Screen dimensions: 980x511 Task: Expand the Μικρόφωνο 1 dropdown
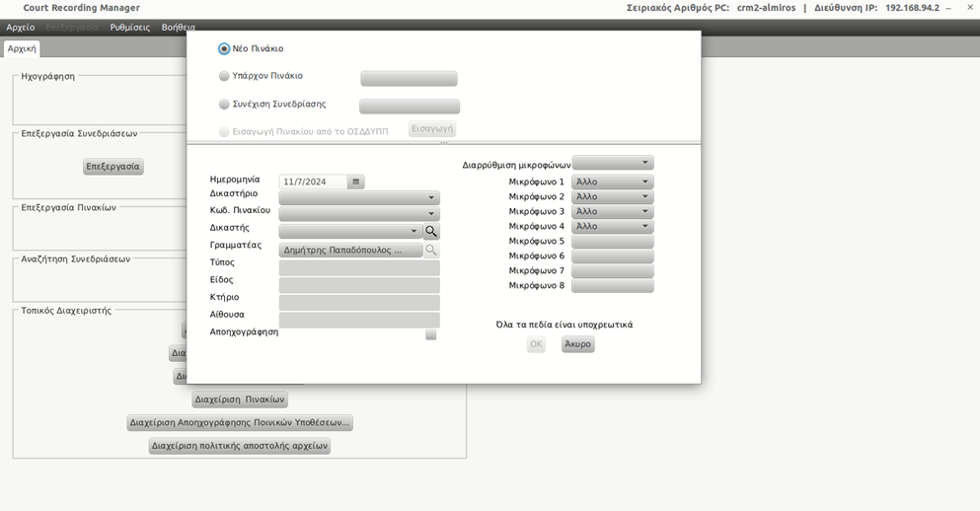point(613,182)
